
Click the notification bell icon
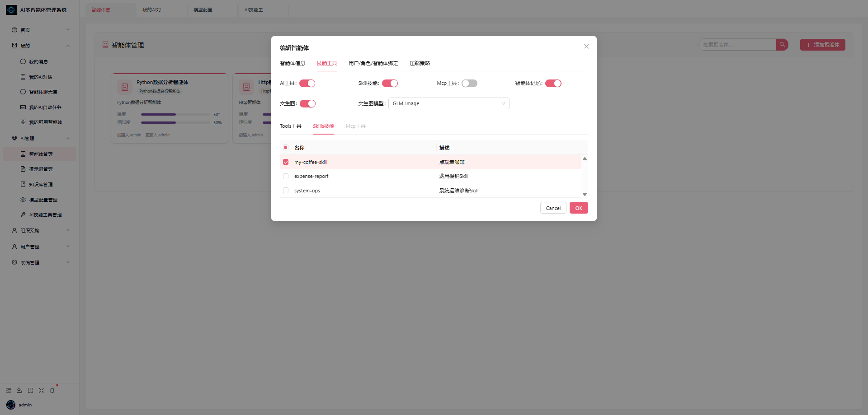click(52, 390)
